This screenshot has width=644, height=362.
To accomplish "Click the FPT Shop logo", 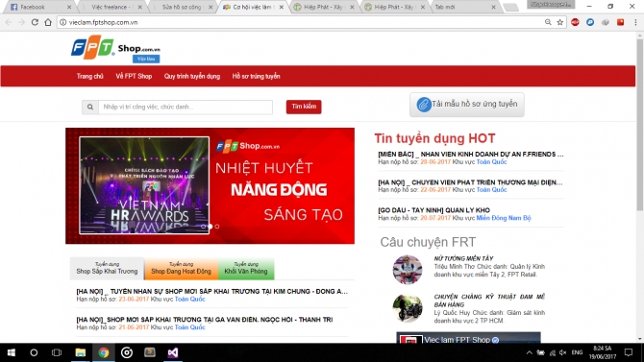I will pyautogui.click(x=115, y=49).
